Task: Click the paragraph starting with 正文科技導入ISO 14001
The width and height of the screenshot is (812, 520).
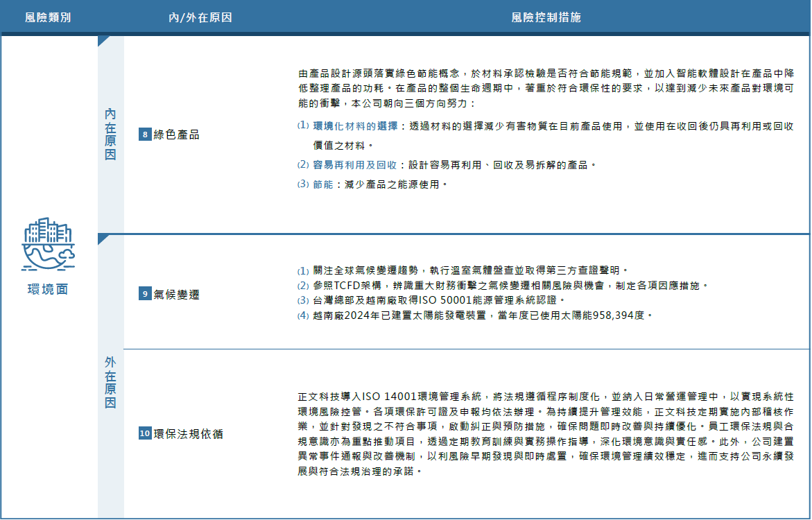Action: (x=546, y=434)
